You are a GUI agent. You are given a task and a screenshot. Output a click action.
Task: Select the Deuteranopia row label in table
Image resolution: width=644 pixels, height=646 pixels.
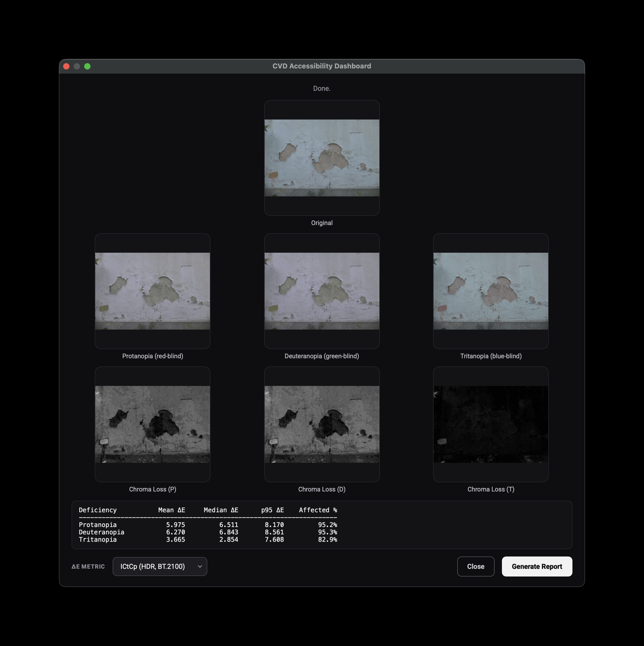coord(101,532)
